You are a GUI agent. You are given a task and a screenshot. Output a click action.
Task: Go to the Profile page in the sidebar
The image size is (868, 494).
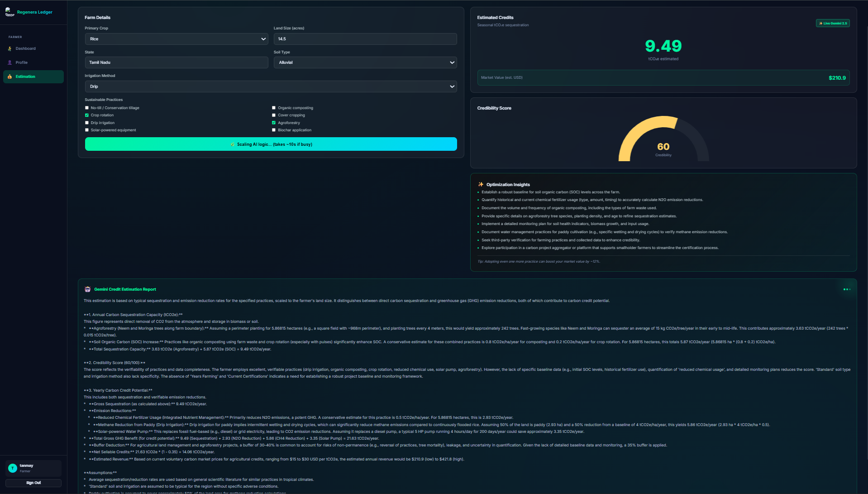[x=33, y=62]
